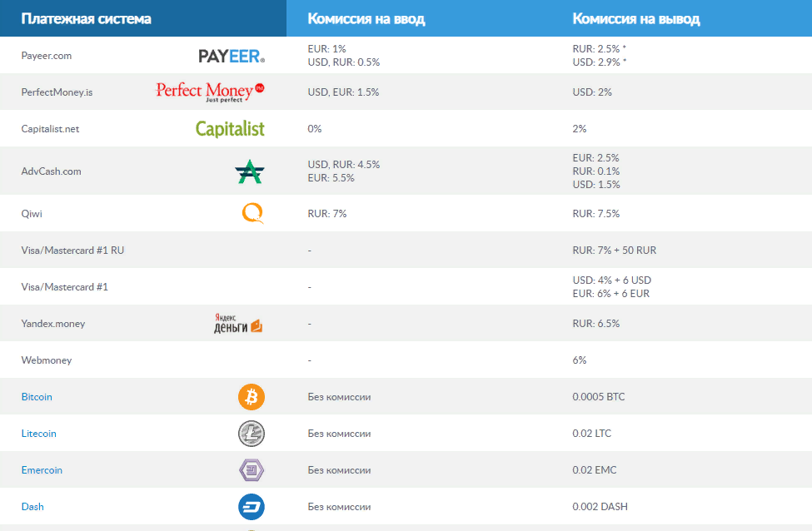Select the Payeer.com row label

coord(47,56)
